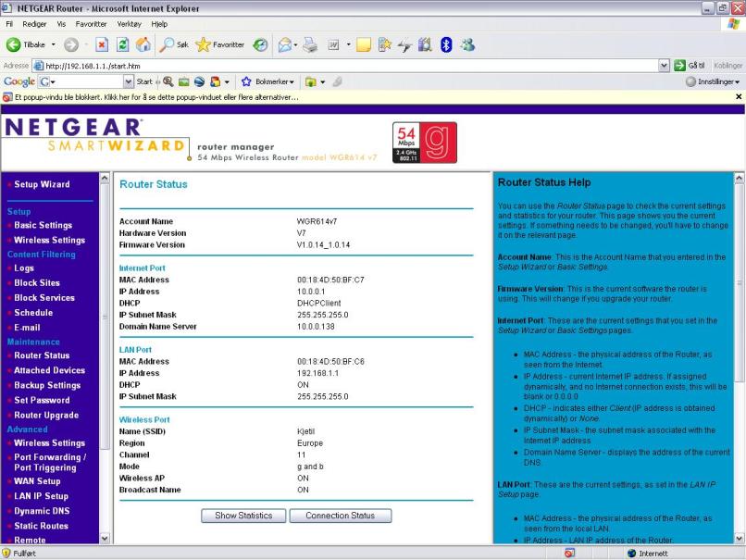Click the Refresh page icon

pyautogui.click(x=122, y=44)
